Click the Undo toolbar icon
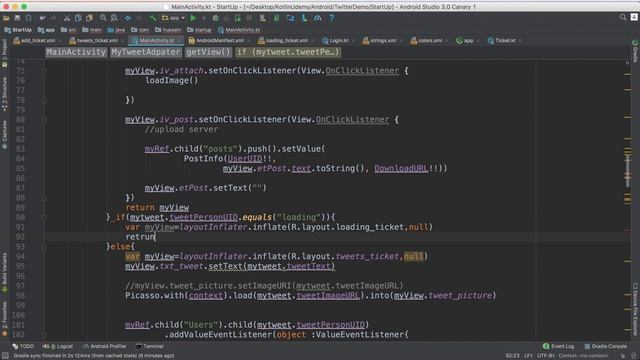The image size is (640, 360). click(x=42, y=18)
